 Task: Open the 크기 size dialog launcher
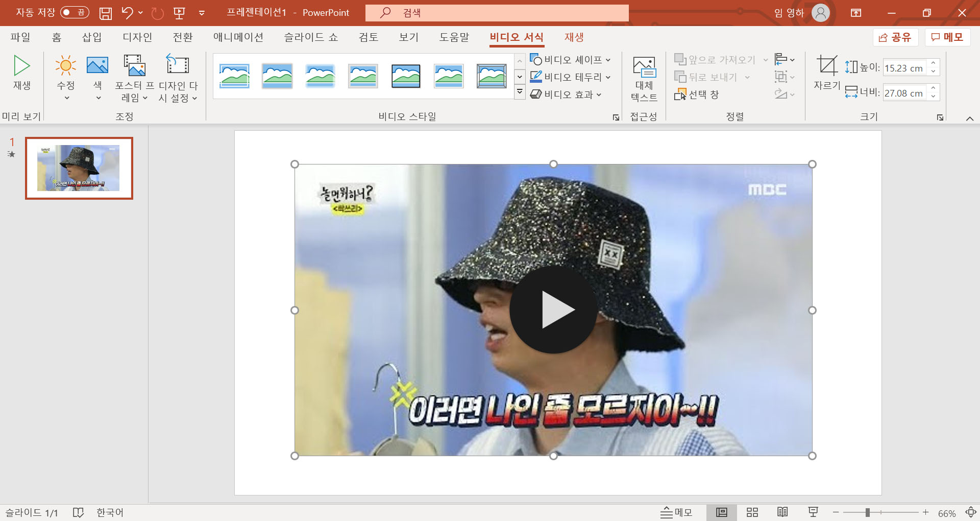click(940, 117)
